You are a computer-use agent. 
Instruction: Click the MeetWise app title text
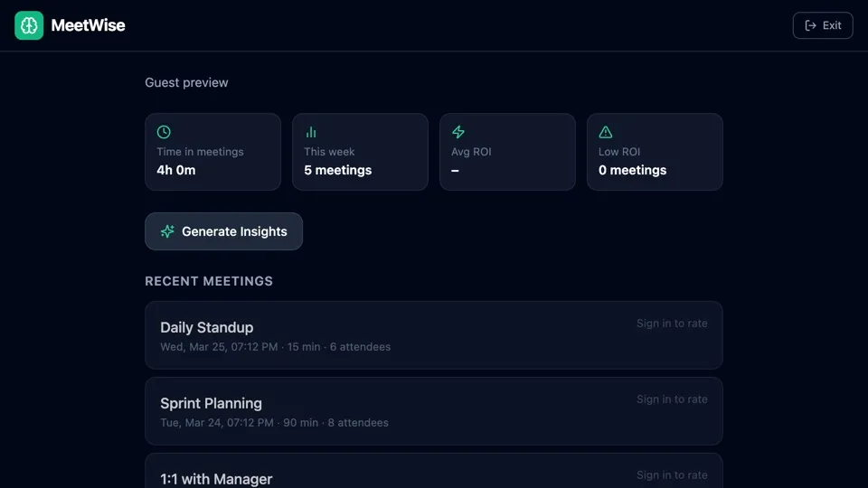(x=88, y=25)
